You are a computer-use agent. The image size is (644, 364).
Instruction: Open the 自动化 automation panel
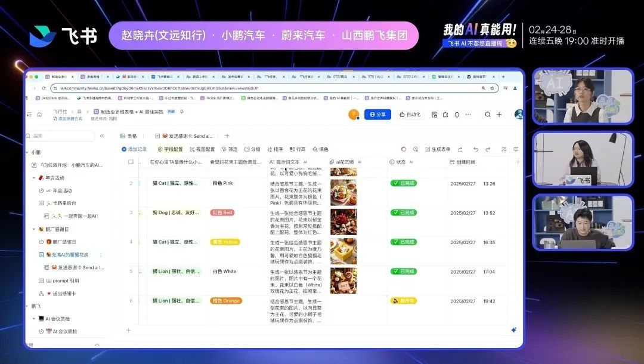pos(411,115)
